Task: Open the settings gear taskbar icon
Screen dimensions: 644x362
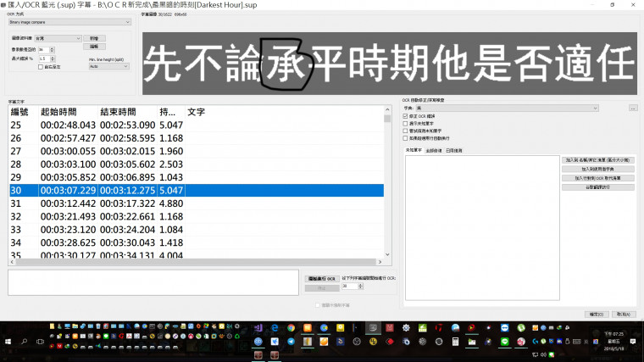Action: pos(406,327)
